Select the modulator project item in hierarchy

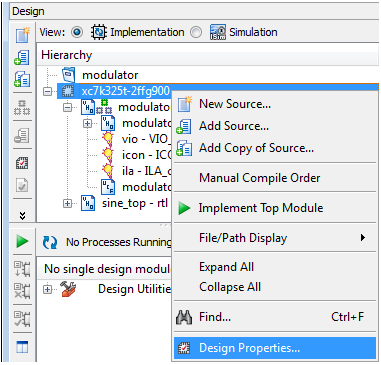[110, 75]
